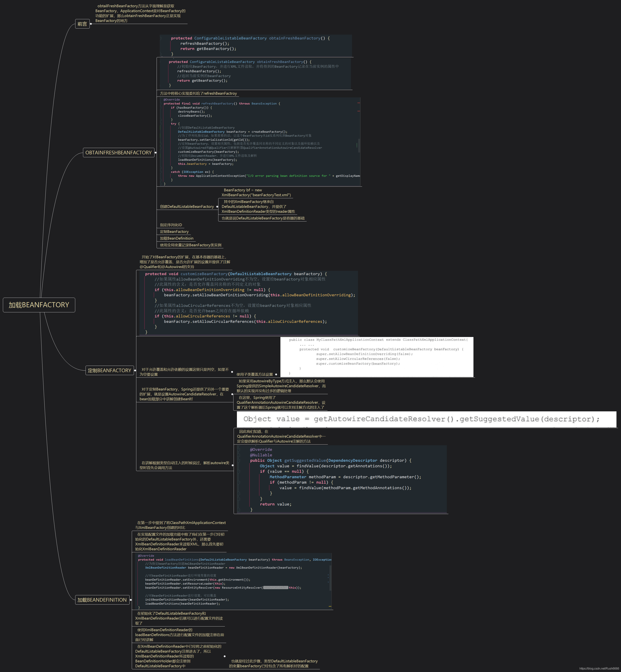Click the 加载BeanDefinitioin topic

tap(176, 238)
